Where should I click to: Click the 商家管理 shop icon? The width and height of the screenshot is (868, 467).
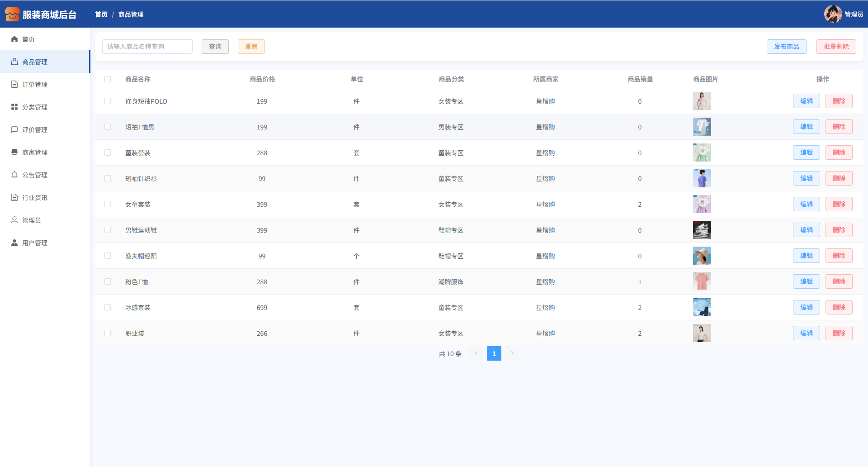click(14, 152)
